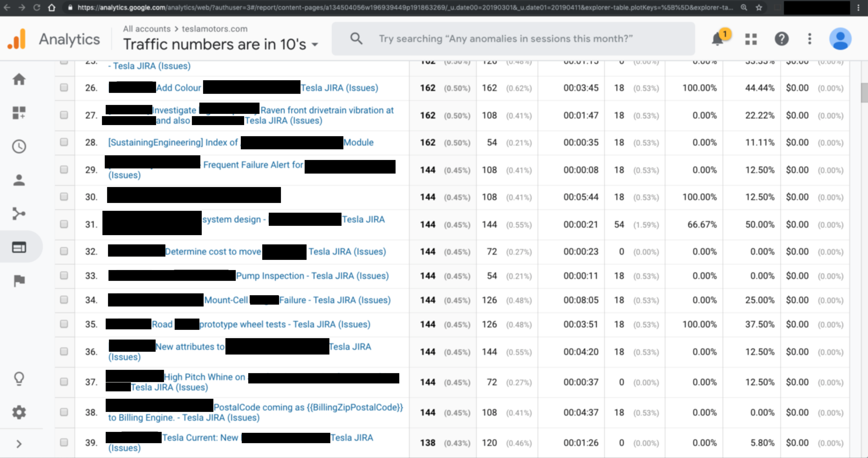Open the notifications bell icon

pyautogui.click(x=718, y=39)
